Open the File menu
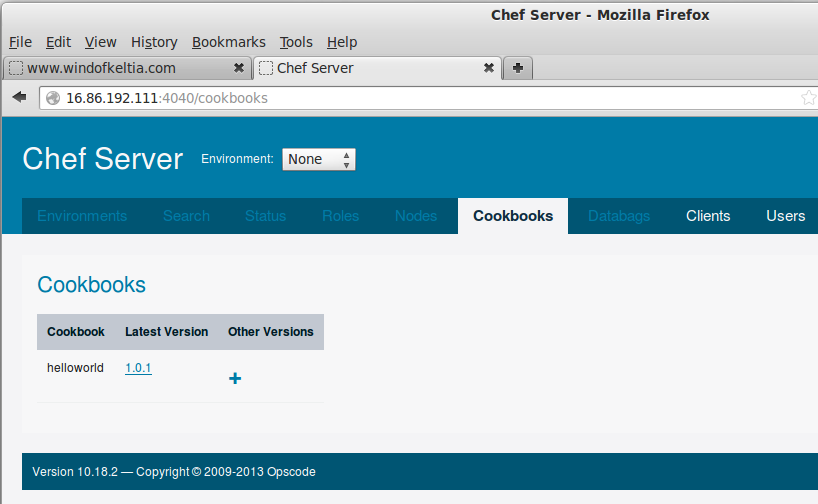Viewport: 818px width, 504px height. pyautogui.click(x=20, y=42)
